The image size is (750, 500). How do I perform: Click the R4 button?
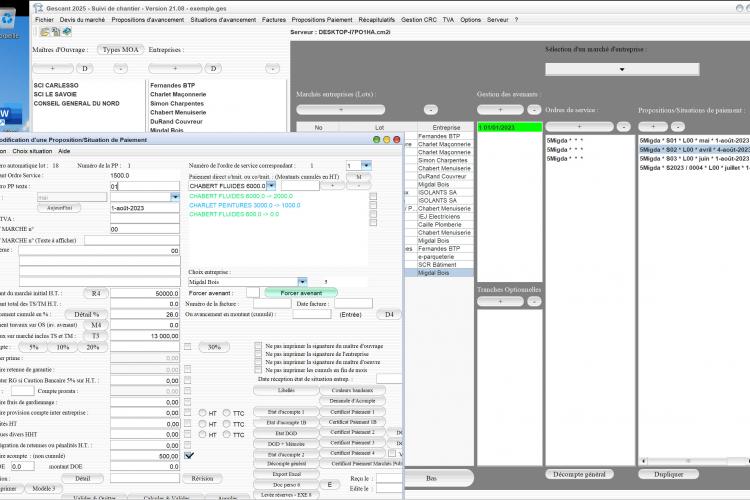tap(96, 293)
